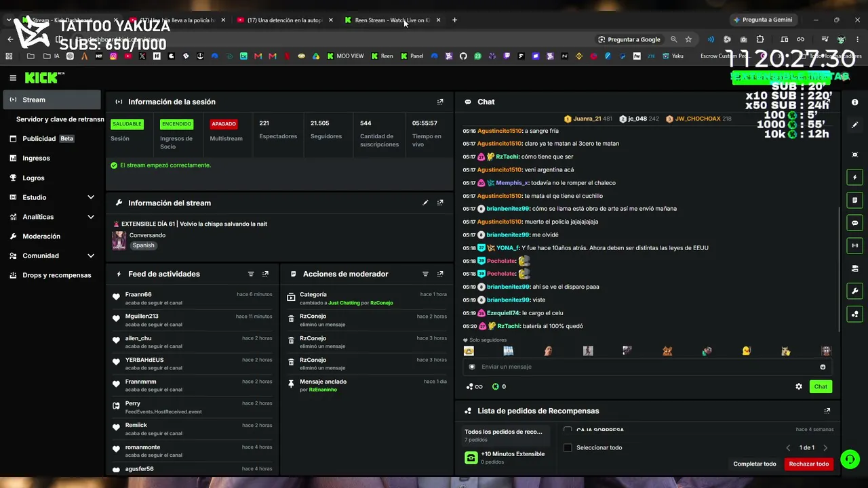This screenshot has height=488, width=868.
Task: Open the Acciones de moderador filter
Action: point(425,274)
